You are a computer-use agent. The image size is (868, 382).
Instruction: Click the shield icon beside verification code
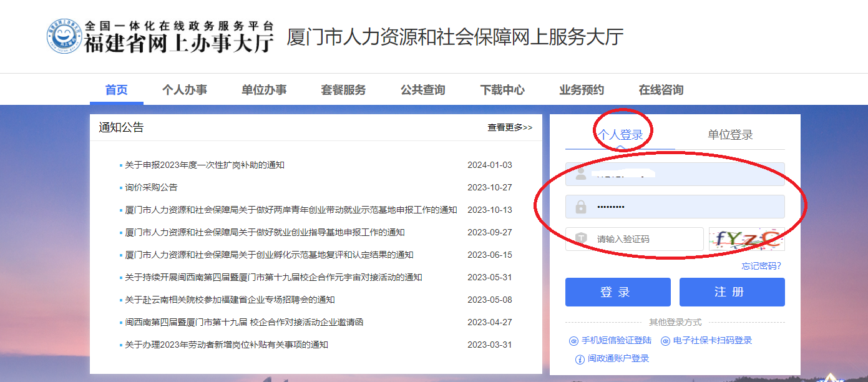click(x=581, y=239)
